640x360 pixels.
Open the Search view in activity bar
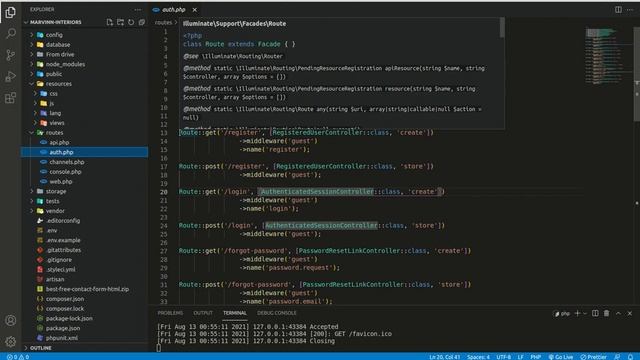11,33
